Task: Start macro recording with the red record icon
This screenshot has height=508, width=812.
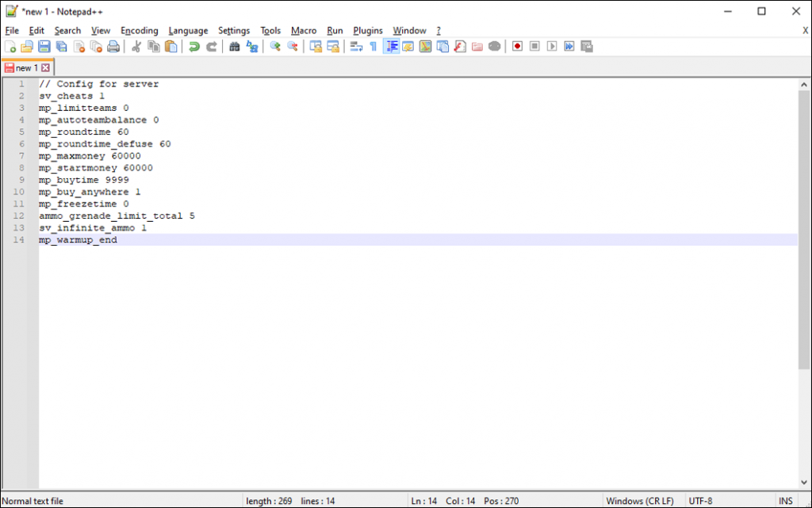Action: click(x=517, y=47)
